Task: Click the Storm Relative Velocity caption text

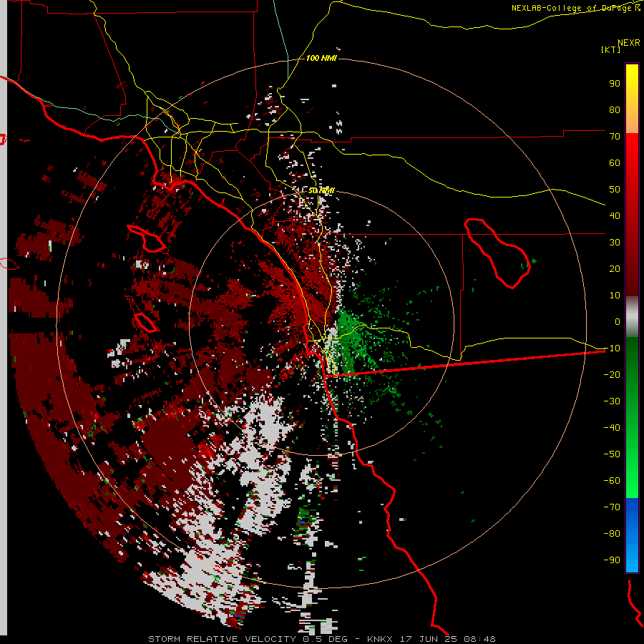Action: click(x=321, y=639)
